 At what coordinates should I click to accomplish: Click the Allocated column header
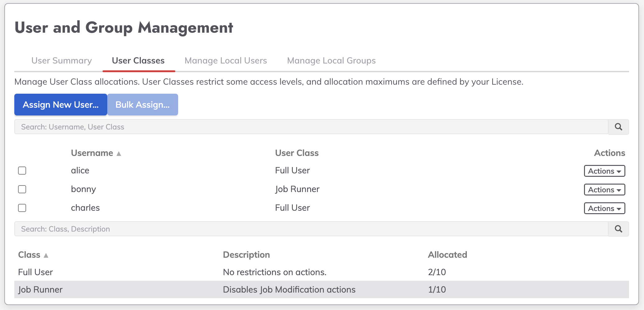(x=448, y=255)
